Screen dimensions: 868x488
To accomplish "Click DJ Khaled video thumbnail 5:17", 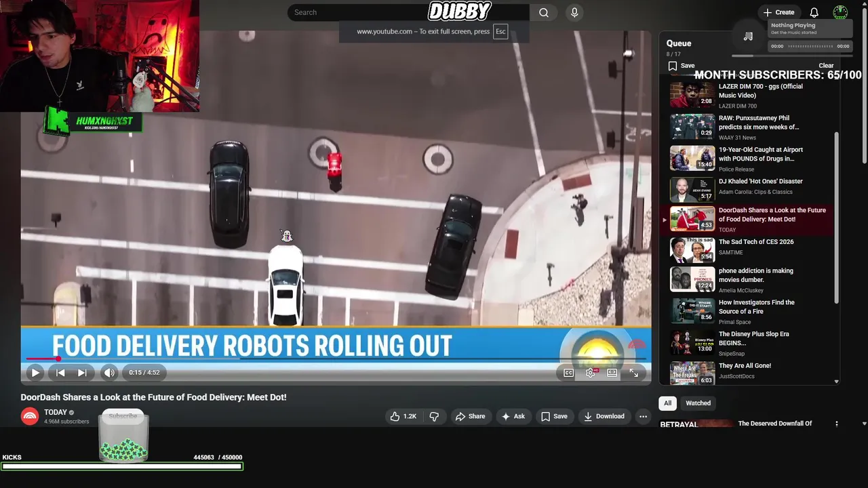I will pos(692,190).
